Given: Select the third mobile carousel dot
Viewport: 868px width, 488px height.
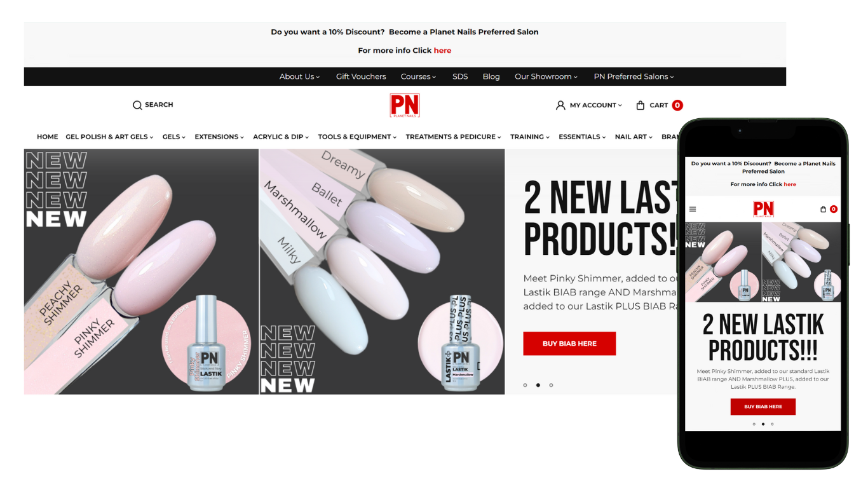Looking at the screenshot, I should [x=772, y=424].
